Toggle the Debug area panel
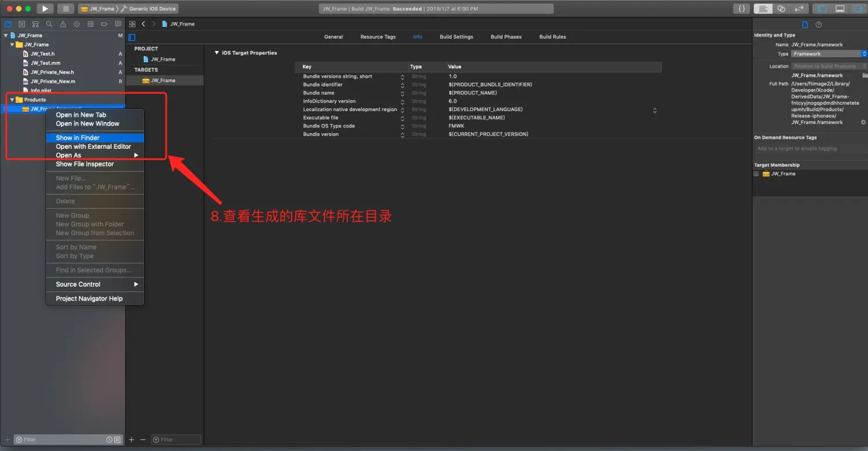The height and width of the screenshot is (451, 868). [x=840, y=9]
